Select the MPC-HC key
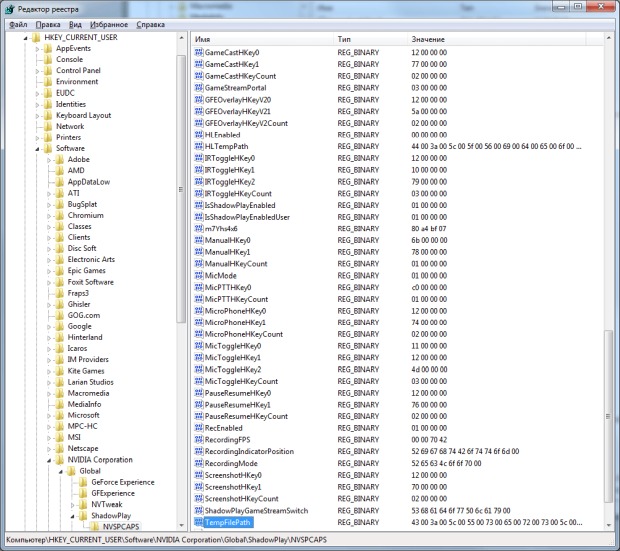 [x=82, y=426]
